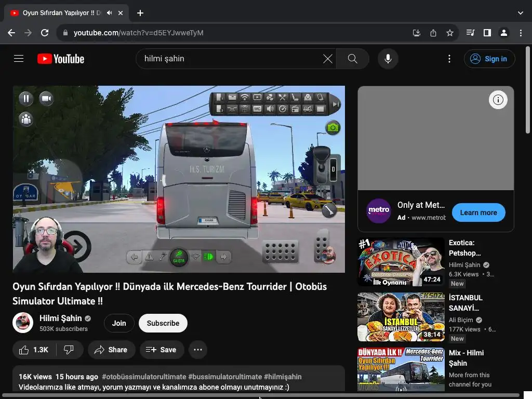Close the Oyun Sıfırdan Yapılıyor tab
532x399 pixels.
pyautogui.click(x=121, y=13)
